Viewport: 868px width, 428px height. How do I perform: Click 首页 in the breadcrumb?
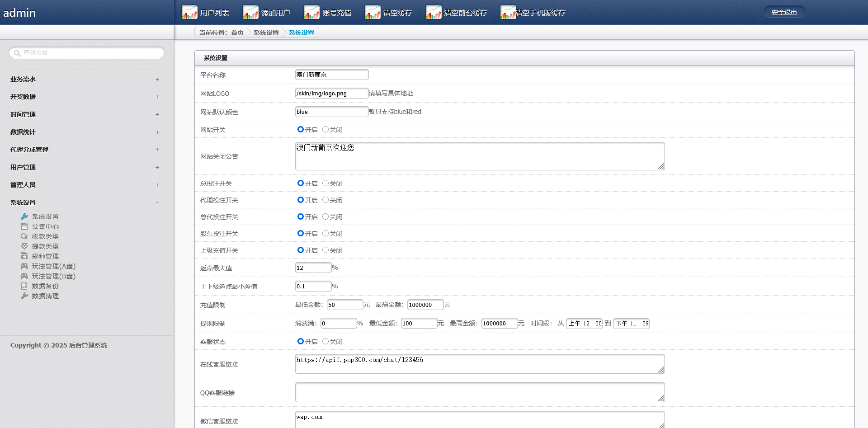[x=237, y=33]
